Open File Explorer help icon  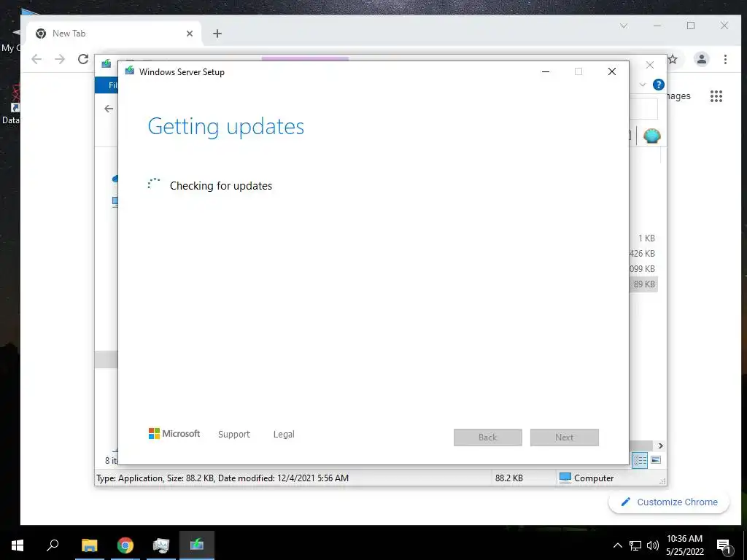(x=659, y=85)
